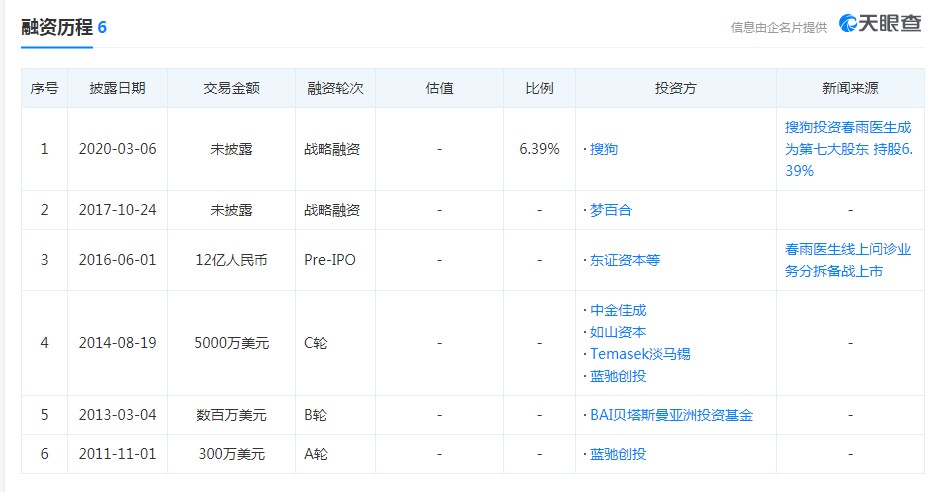The image size is (941, 492).
Task: Click the 新闻来源 column header
Action: (x=850, y=88)
